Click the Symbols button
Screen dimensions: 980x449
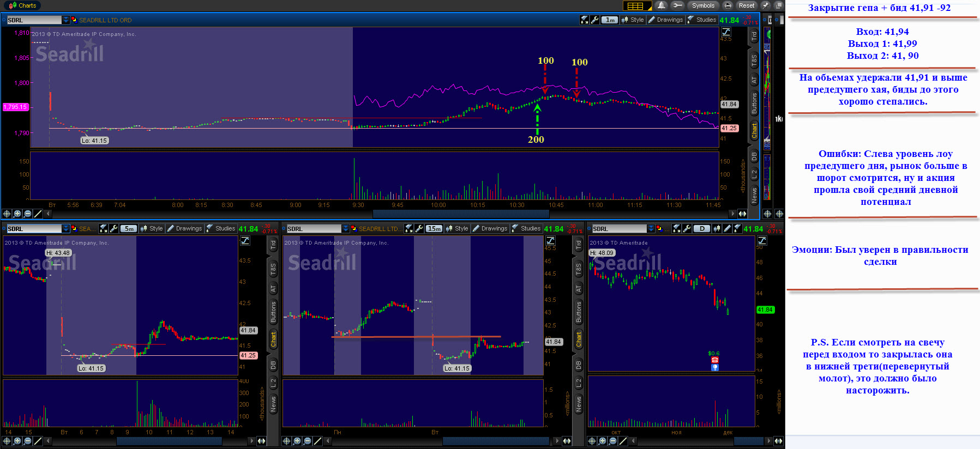pyautogui.click(x=703, y=5)
